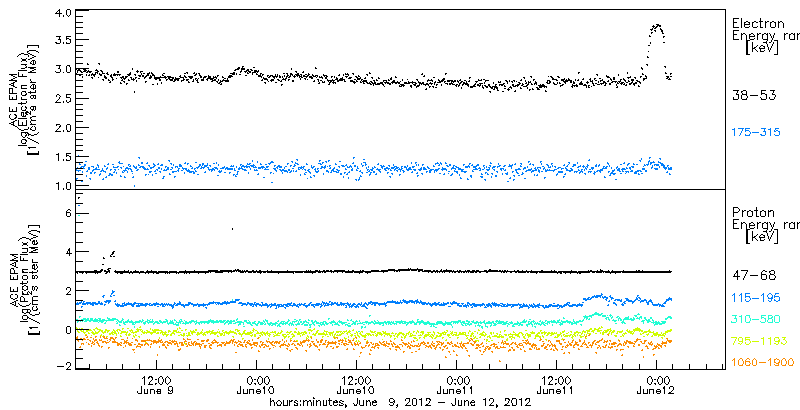Click the cyan 310-580 legend label

pyautogui.click(x=756, y=320)
